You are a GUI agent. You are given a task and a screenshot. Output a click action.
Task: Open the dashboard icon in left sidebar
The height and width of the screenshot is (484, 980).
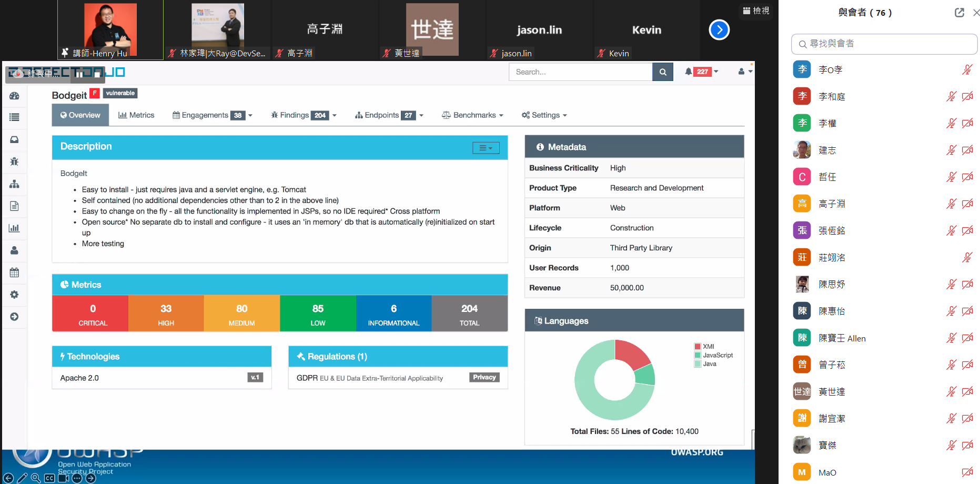tap(14, 96)
